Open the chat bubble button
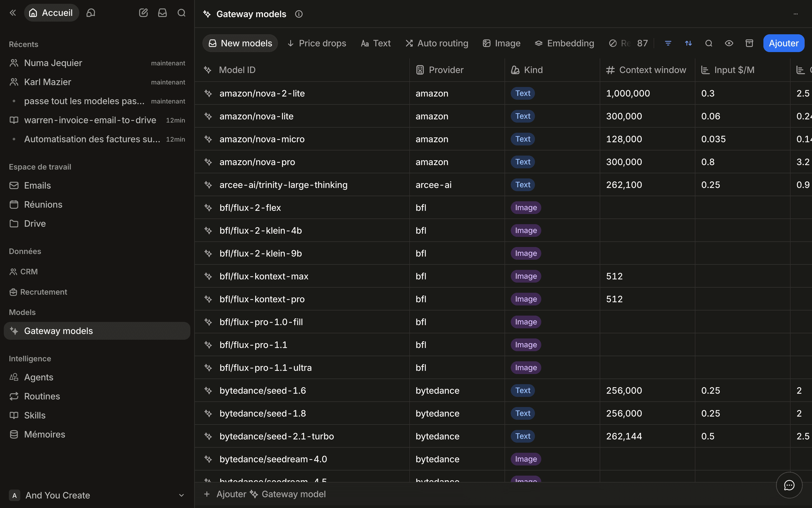The height and width of the screenshot is (508, 812). [789, 485]
